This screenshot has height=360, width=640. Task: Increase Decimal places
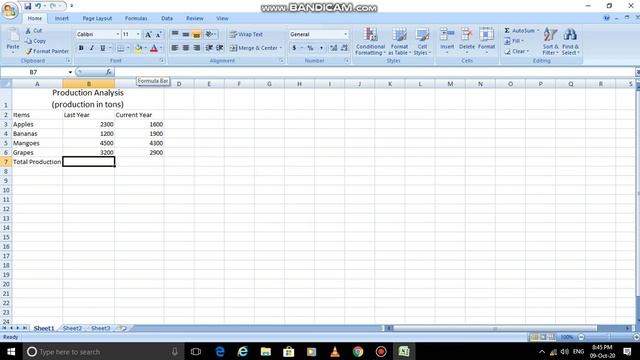click(x=333, y=48)
